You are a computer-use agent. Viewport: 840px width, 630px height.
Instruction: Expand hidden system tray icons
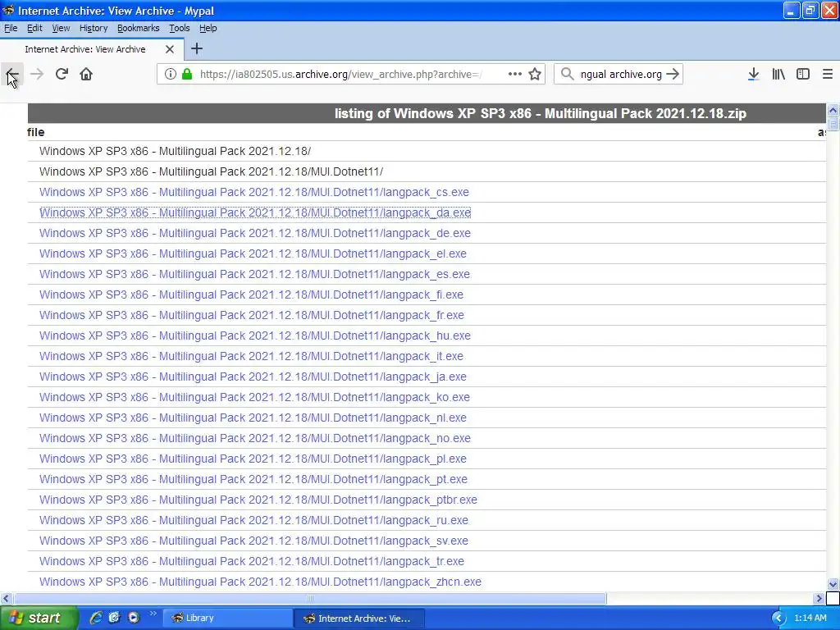[x=778, y=619]
